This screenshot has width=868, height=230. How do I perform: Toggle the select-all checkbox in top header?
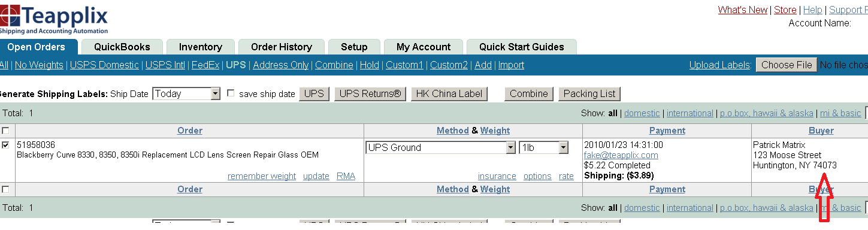click(5, 131)
